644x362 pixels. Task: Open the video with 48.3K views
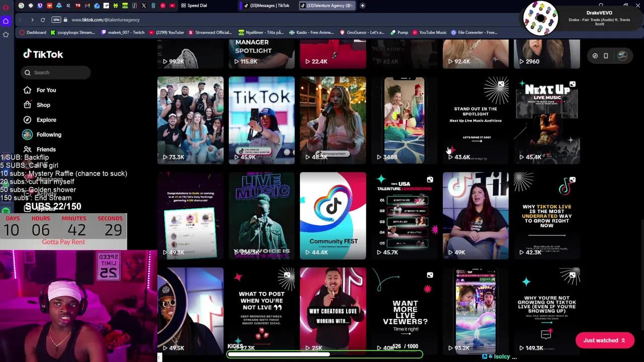pyautogui.click(x=333, y=120)
